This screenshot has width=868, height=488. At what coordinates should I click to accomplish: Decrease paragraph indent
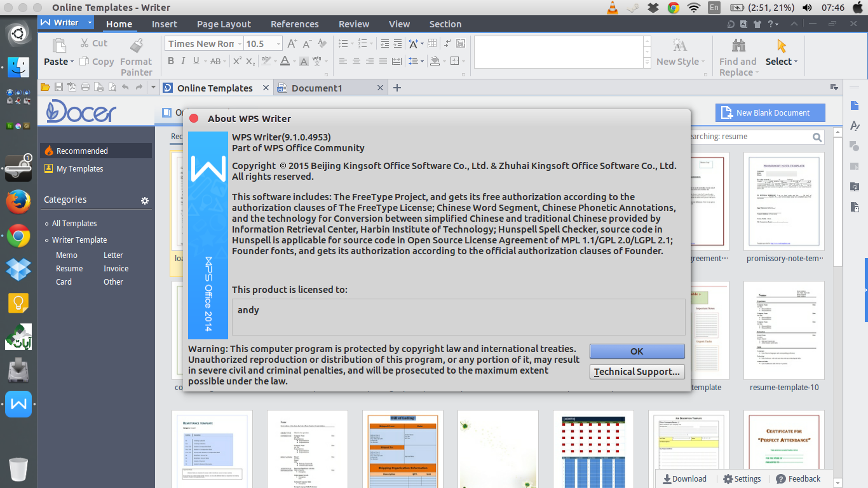385,44
